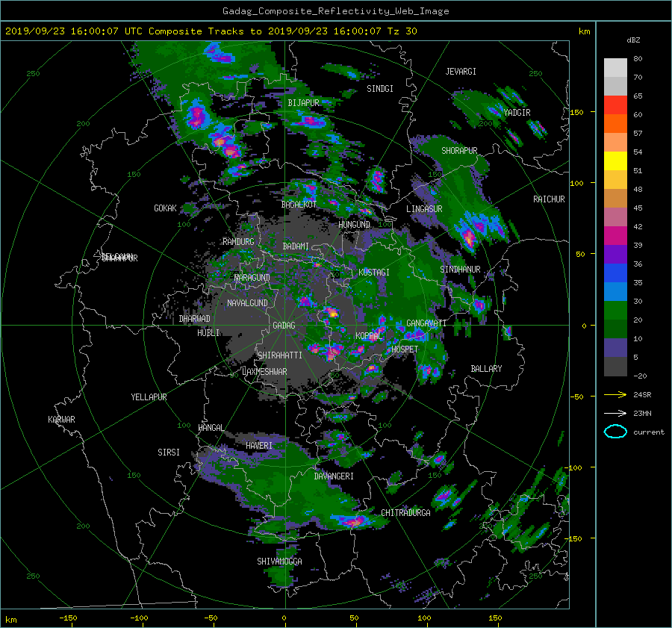Viewport: 672px width, 628px height.
Task: Click the yellow 24SR track arrow icon
Action: click(x=615, y=394)
